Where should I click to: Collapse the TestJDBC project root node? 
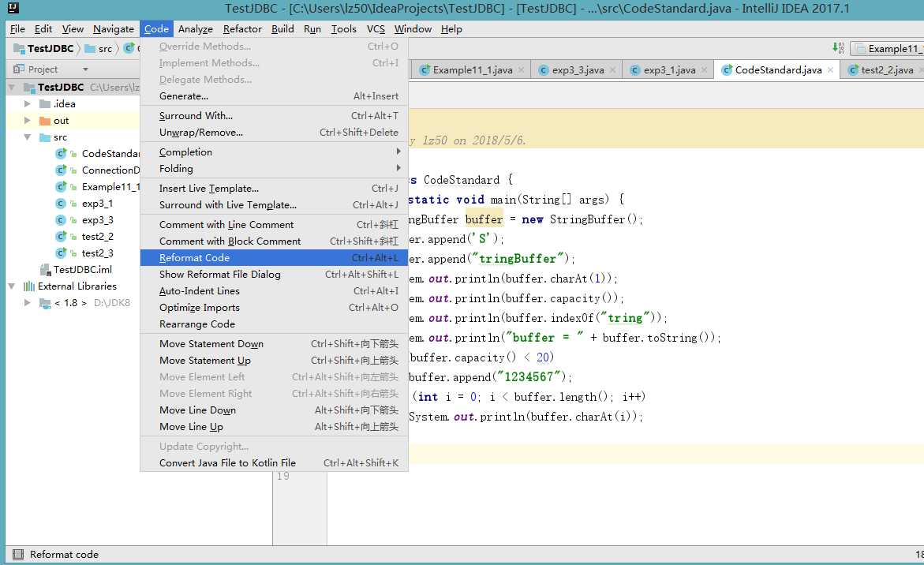[11, 87]
